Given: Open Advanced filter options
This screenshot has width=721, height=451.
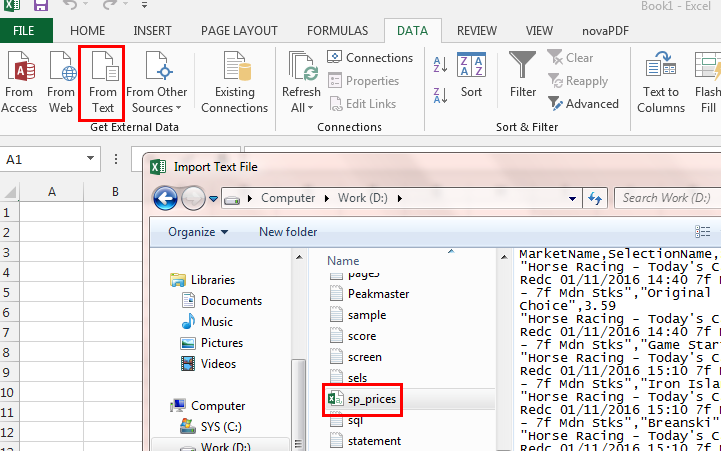Looking at the screenshot, I should tap(583, 104).
